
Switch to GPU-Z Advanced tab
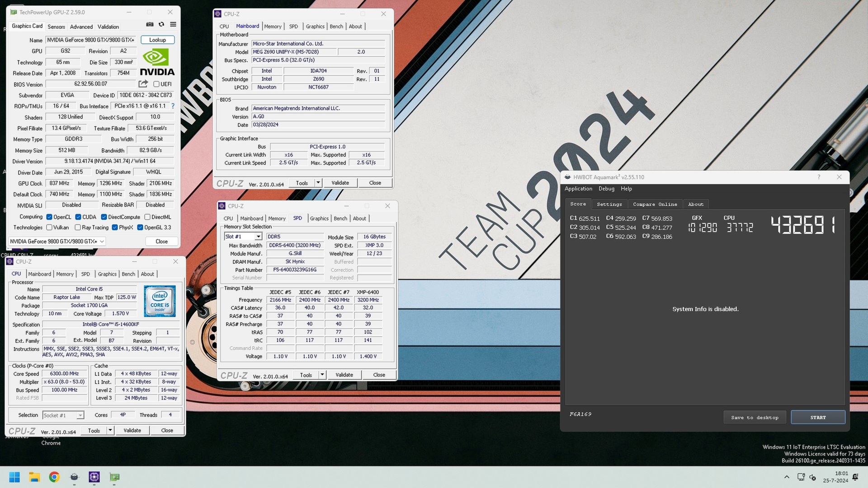pos(81,27)
